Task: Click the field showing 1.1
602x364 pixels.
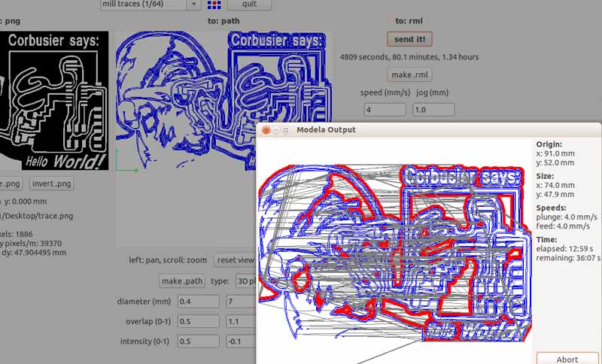Action: point(241,321)
